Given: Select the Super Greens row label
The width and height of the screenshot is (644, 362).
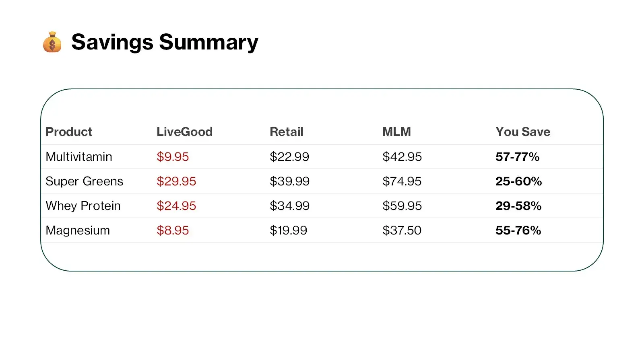Looking at the screenshot, I should [84, 181].
